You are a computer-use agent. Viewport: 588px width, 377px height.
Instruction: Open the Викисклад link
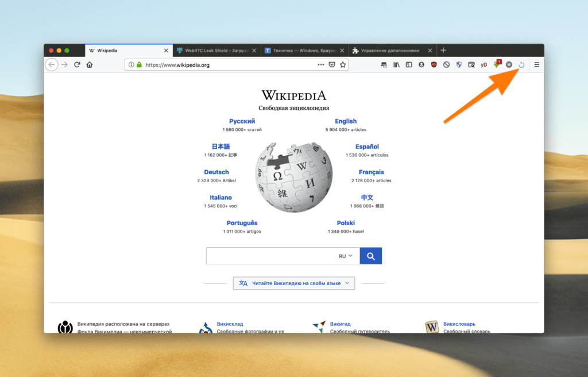point(230,324)
